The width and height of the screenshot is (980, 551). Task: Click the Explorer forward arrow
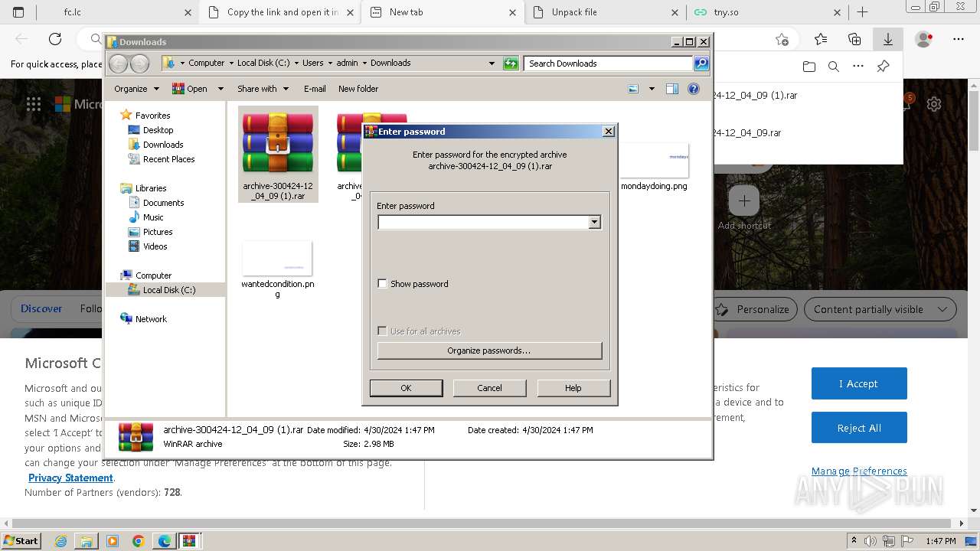click(x=139, y=64)
